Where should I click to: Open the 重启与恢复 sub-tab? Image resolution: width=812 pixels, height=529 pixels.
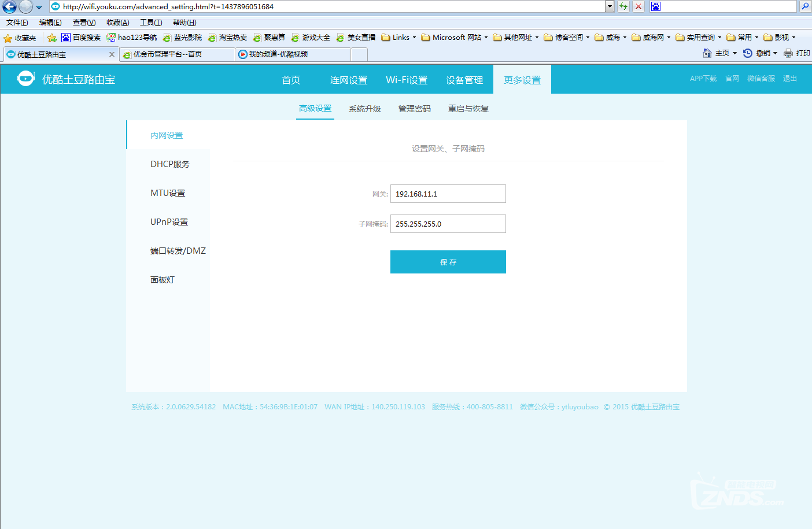pos(468,109)
